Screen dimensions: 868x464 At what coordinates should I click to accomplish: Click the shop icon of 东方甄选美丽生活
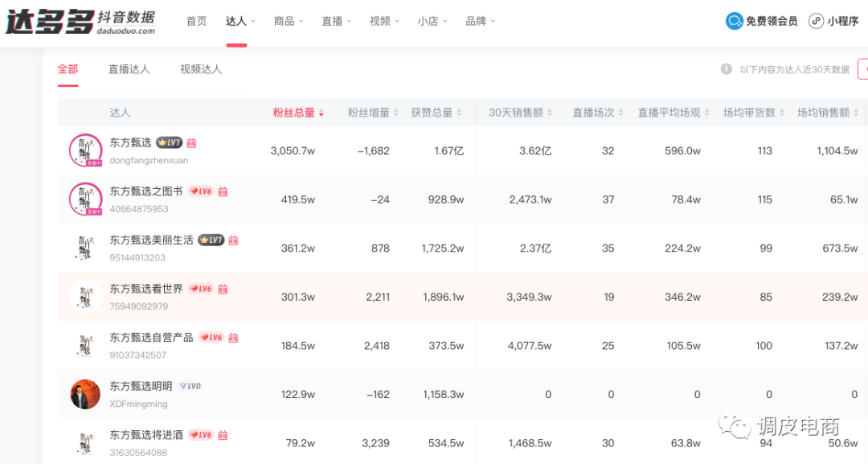tap(233, 240)
